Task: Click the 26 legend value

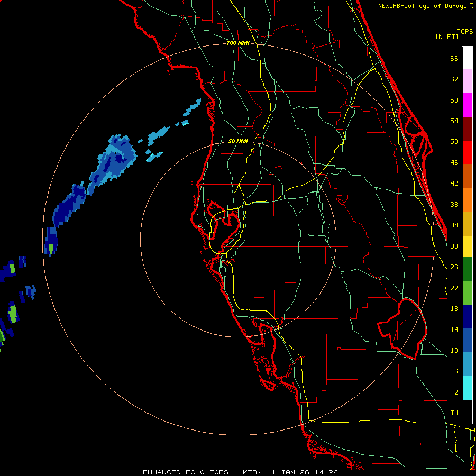Action: [x=454, y=267]
